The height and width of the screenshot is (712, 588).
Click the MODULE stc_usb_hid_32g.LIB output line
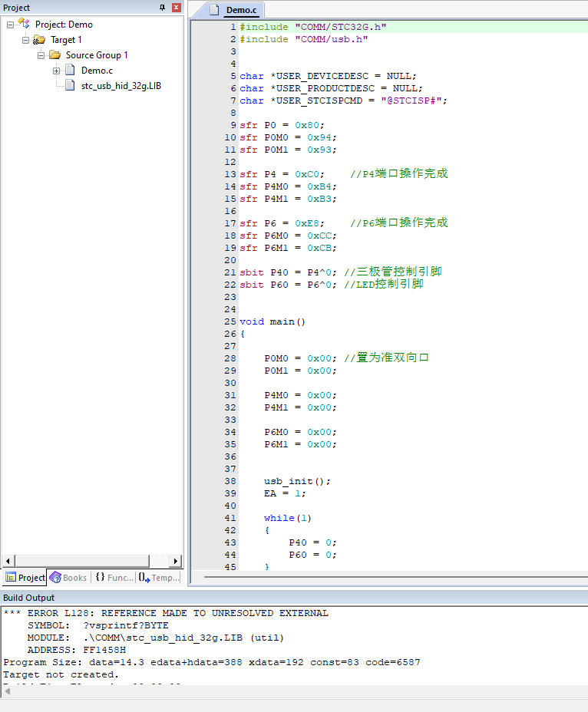tap(155, 638)
